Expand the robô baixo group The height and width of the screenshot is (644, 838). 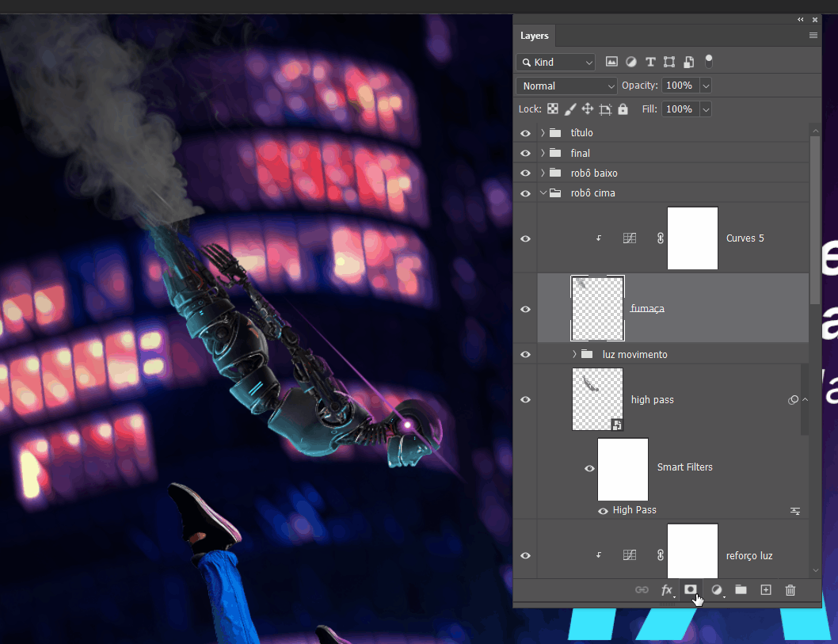(543, 173)
